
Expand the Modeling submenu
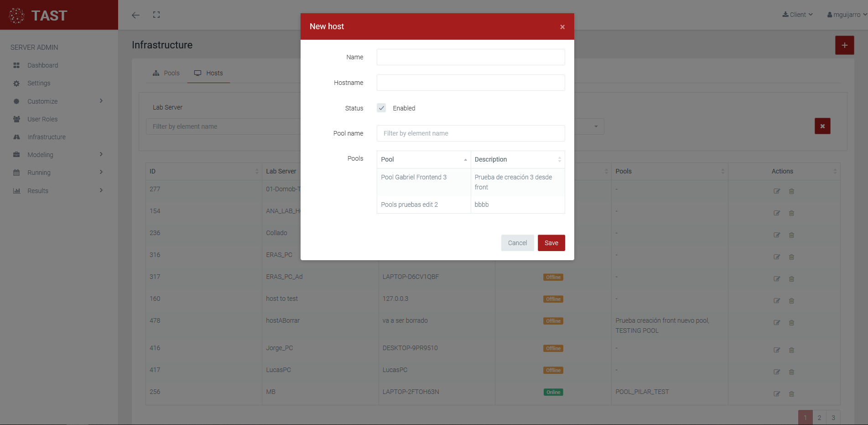pyautogui.click(x=101, y=154)
